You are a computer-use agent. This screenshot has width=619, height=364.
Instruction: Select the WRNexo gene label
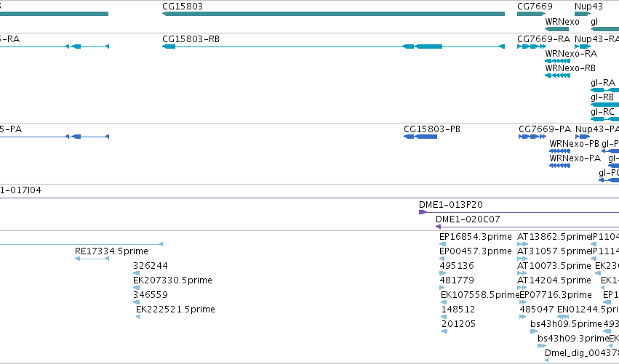point(562,22)
